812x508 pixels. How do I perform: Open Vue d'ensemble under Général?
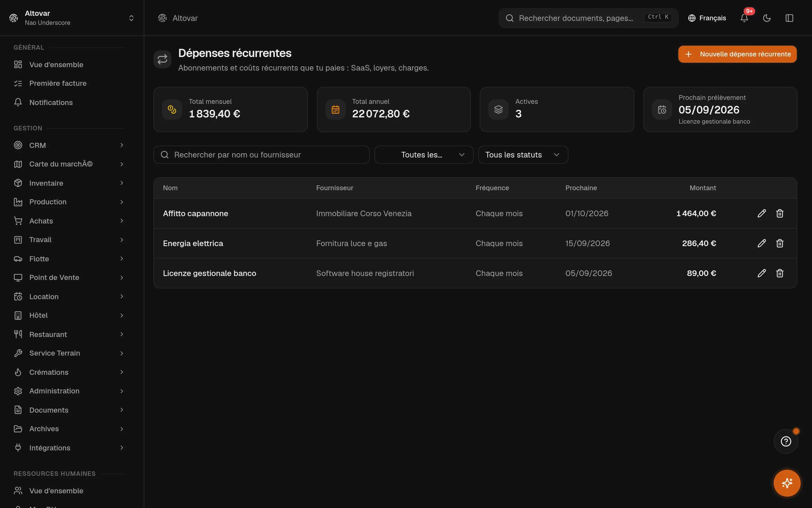(69, 65)
